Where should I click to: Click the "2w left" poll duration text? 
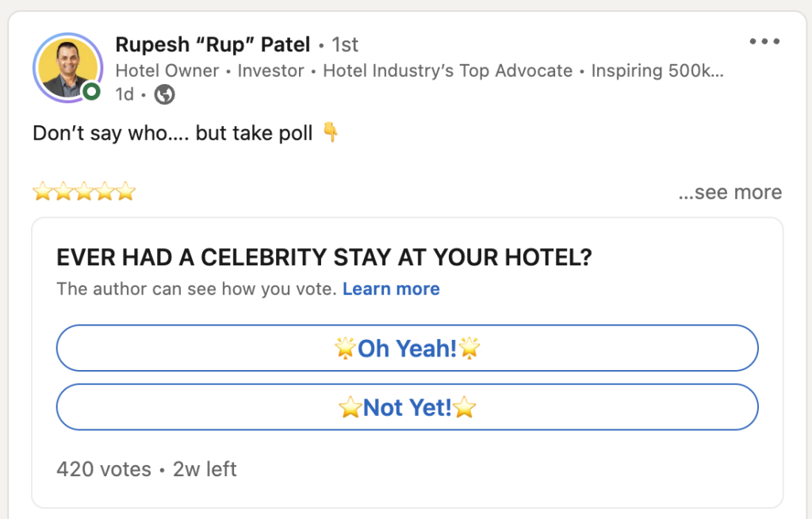[205, 469]
